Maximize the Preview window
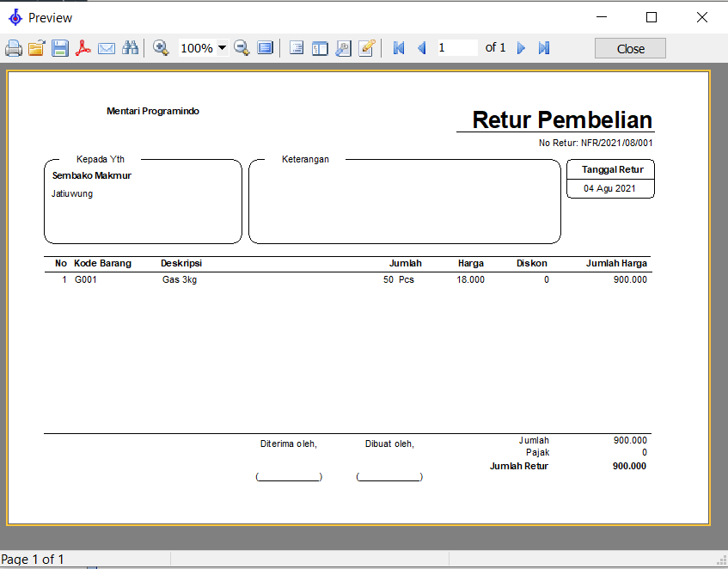Screen dimensions: 728x569 tap(652, 17)
